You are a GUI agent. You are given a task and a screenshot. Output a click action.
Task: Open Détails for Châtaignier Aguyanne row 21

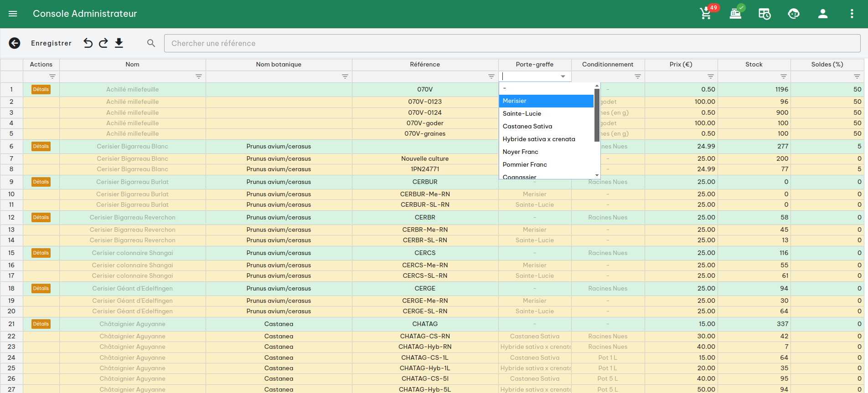click(x=41, y=324)
